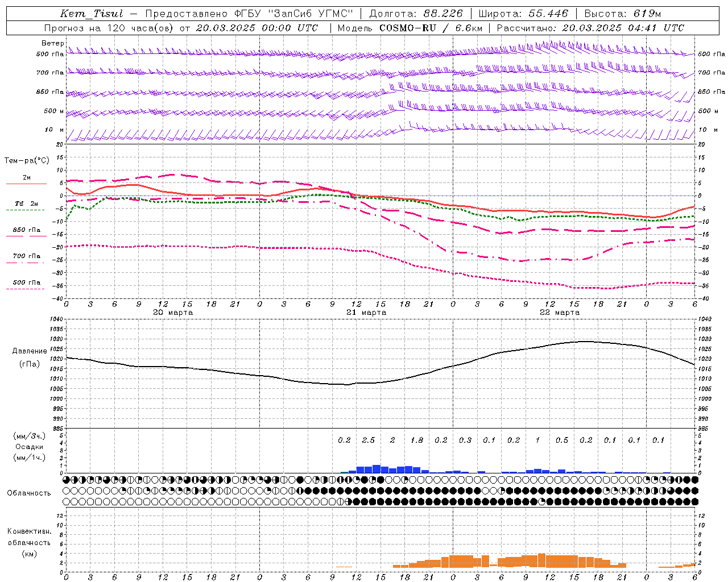
Task: Click the Осадки panel label
Action: pos(29,447)
